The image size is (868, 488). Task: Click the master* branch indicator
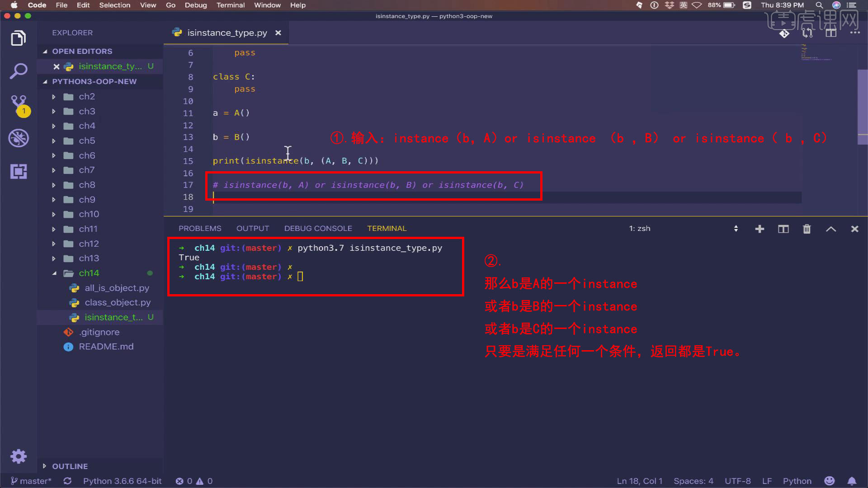pos(31,481)
